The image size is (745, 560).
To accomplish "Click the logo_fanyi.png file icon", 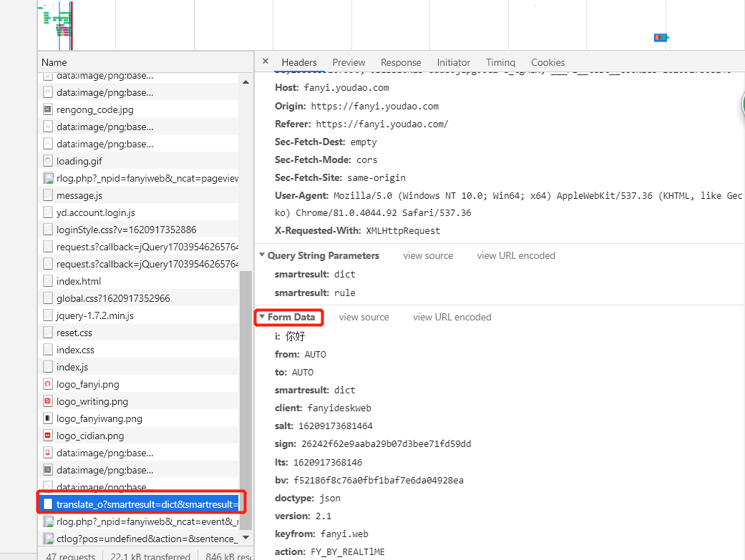I will (x=47, y=384).
